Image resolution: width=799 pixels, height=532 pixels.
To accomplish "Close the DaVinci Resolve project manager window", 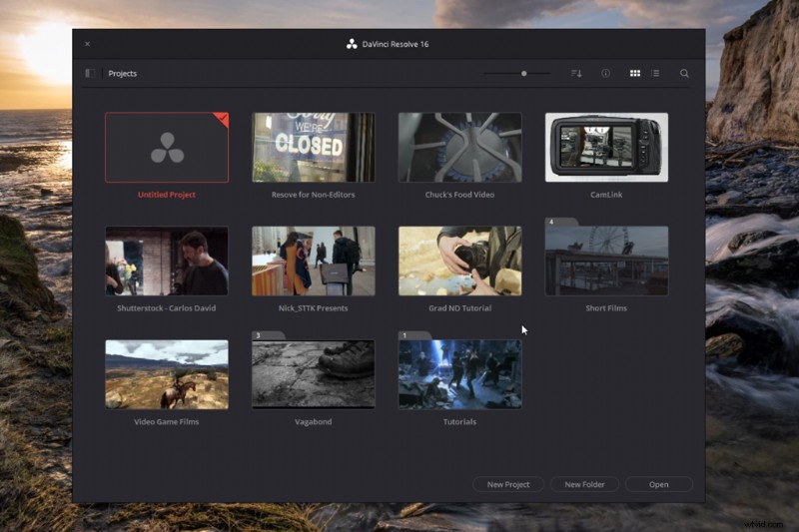I will [87, 44].
